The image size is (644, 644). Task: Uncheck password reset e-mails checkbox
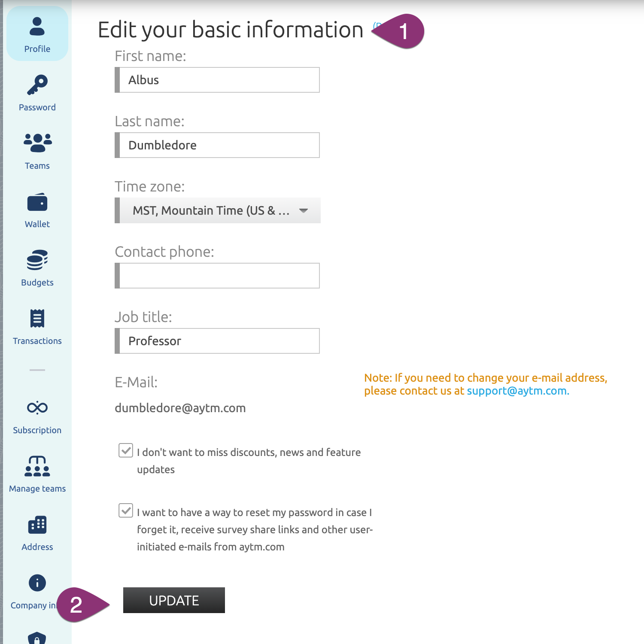point(126,511)
